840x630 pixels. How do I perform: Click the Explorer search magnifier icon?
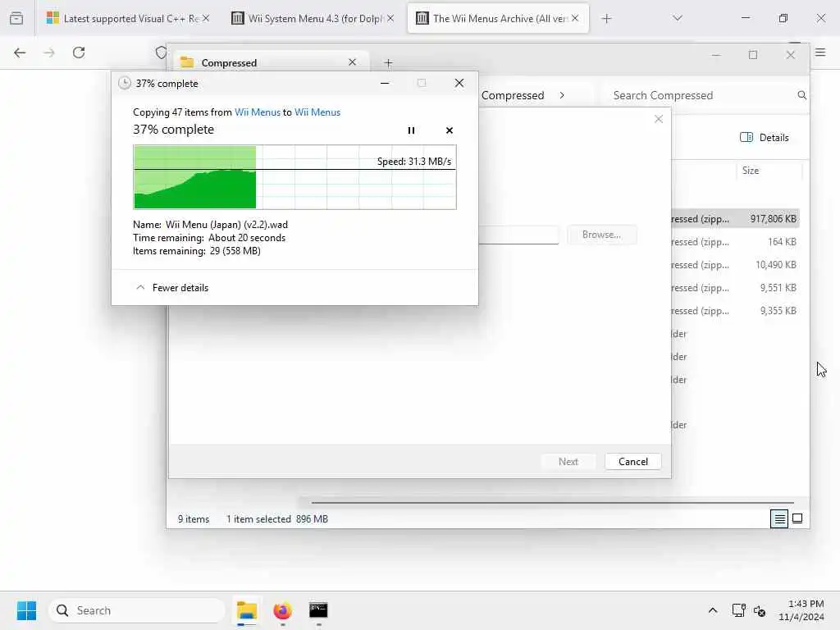pyautogui.click(x=801, y=95)
